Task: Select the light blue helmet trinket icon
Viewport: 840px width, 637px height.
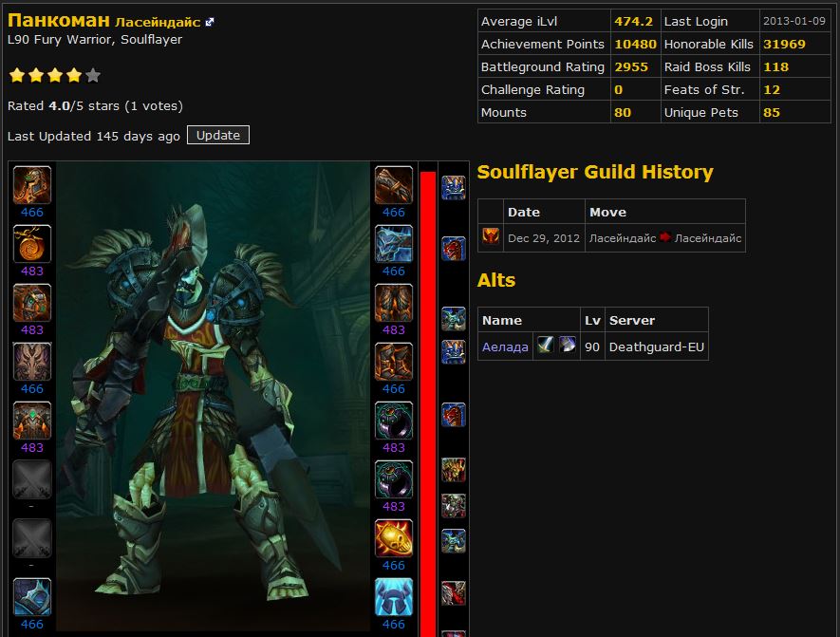Action: [393, 597]
